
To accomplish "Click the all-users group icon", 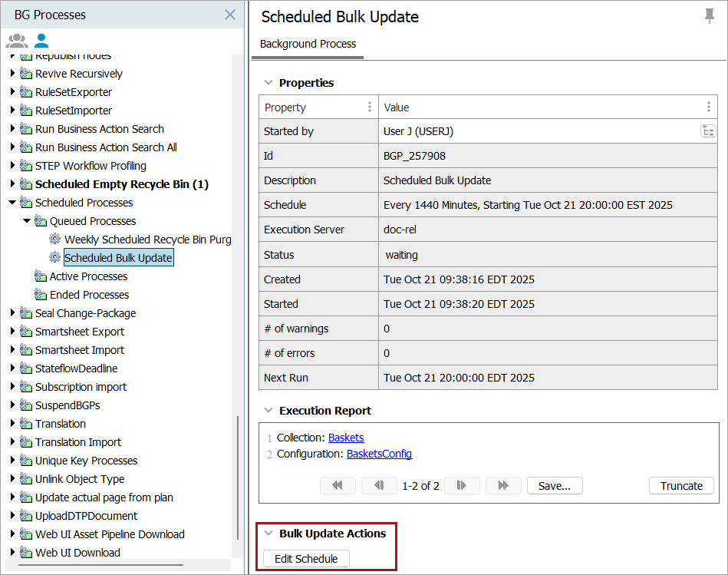I will [16, 41].
